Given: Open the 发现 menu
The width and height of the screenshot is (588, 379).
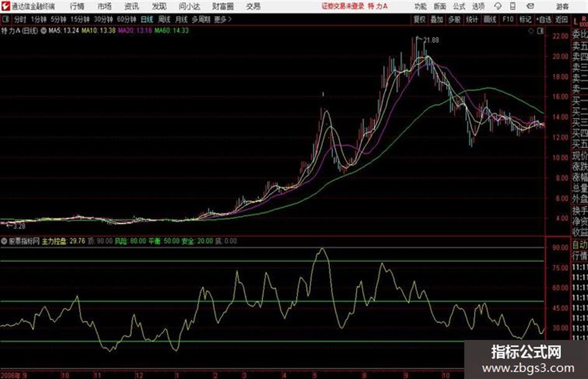Looking at the screenshot, I should point(159,6).
